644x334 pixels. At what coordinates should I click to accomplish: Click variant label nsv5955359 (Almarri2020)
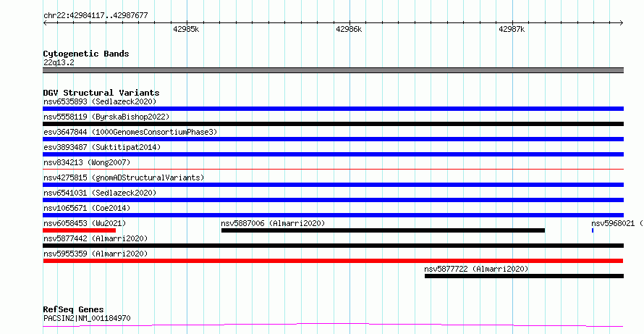(96, 254)
